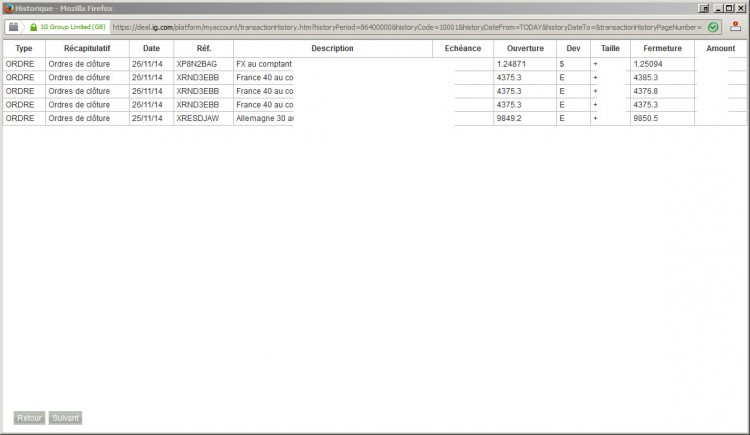Image resolution: width=750 pixels, height=435 pixels.
Task: Open the IG Group Limited security padlock
Action: (33, 27)
